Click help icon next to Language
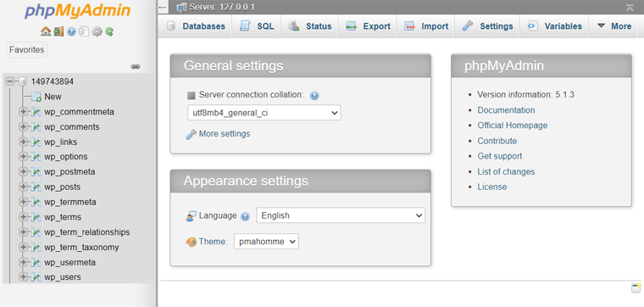The width and height of the screenshot is (644, 307). 245,216
